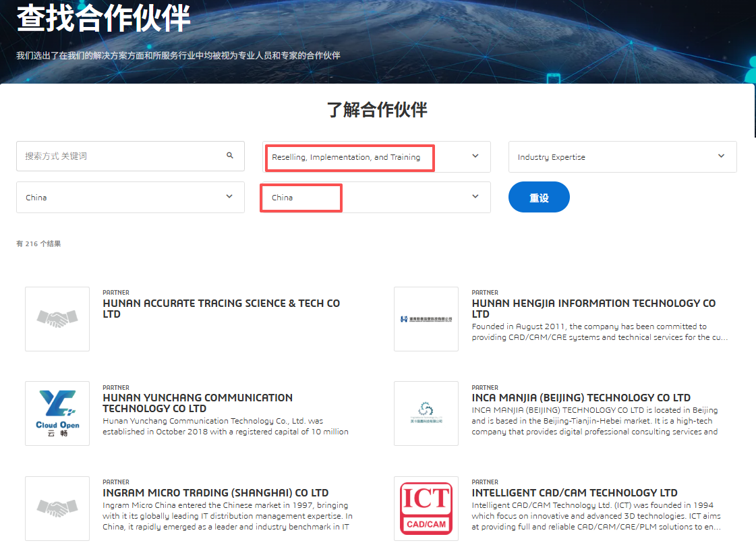Click Hunan Hengjia description starting 'Founded in August 2011'
This screenshot has width=756, height=543.
(600, 332)
